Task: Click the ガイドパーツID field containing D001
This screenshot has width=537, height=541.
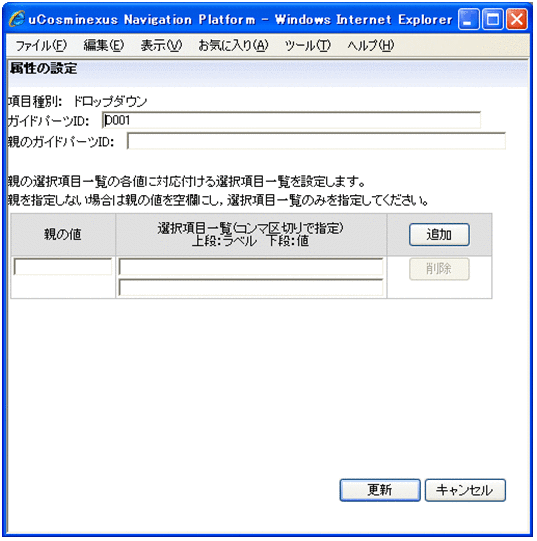Action: [x=291, y=120]
